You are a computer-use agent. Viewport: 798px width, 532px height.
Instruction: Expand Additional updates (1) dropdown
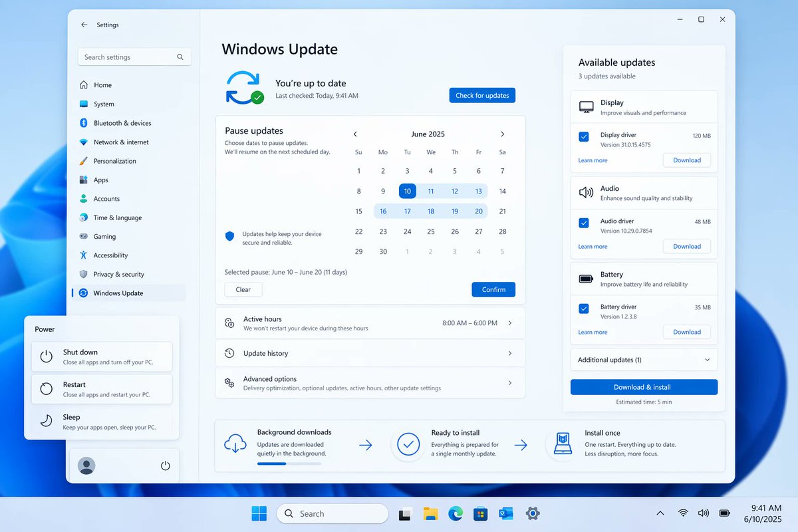click(644, 360)
